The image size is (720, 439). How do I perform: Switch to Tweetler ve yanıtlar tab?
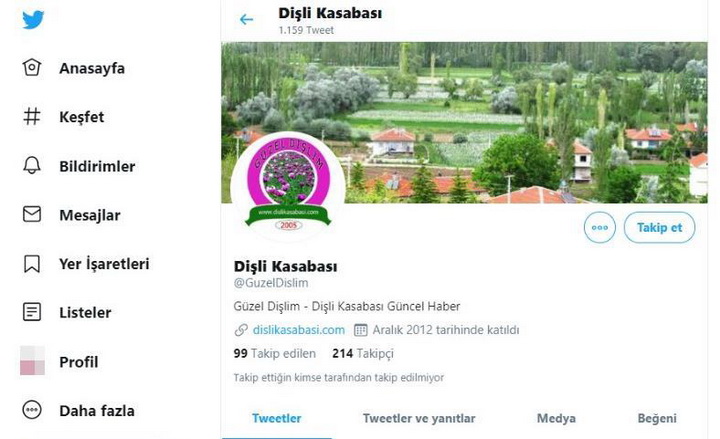pos(419,418)
